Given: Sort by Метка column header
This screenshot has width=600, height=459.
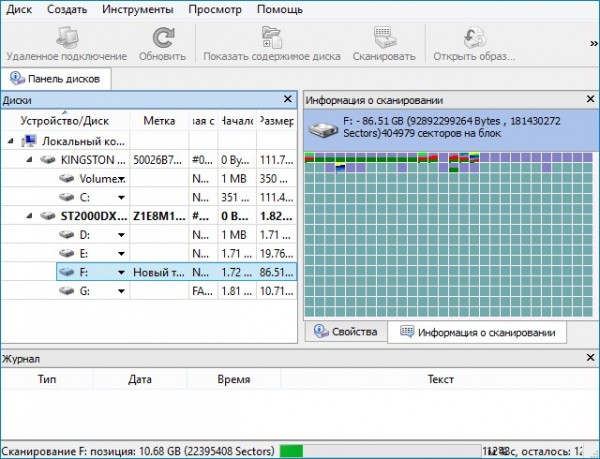Looking at the screenshot, I should tap(159, 121).
